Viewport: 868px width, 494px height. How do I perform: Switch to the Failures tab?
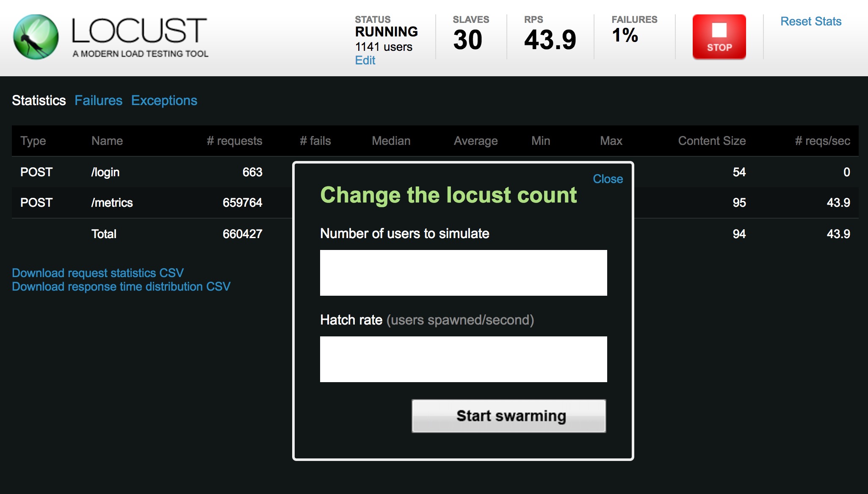[x=98, y=100]
